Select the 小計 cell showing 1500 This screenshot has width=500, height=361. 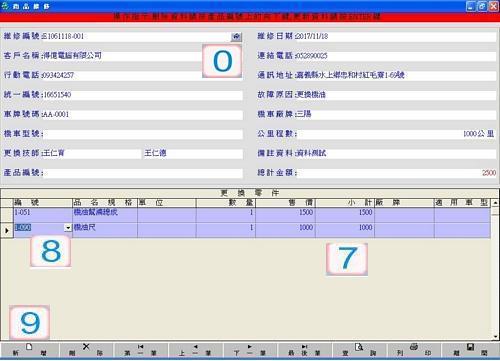click(x=345, y=215)
